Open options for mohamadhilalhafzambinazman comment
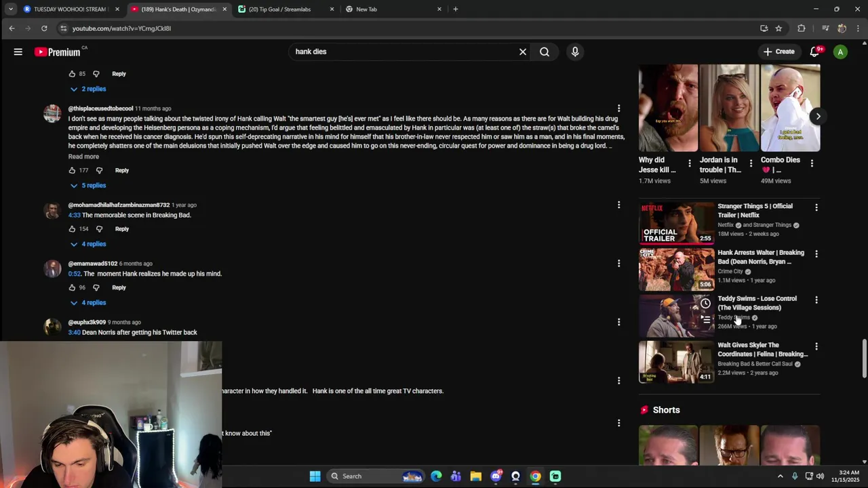This screenshot has height=488, width=868. (618, 205)
